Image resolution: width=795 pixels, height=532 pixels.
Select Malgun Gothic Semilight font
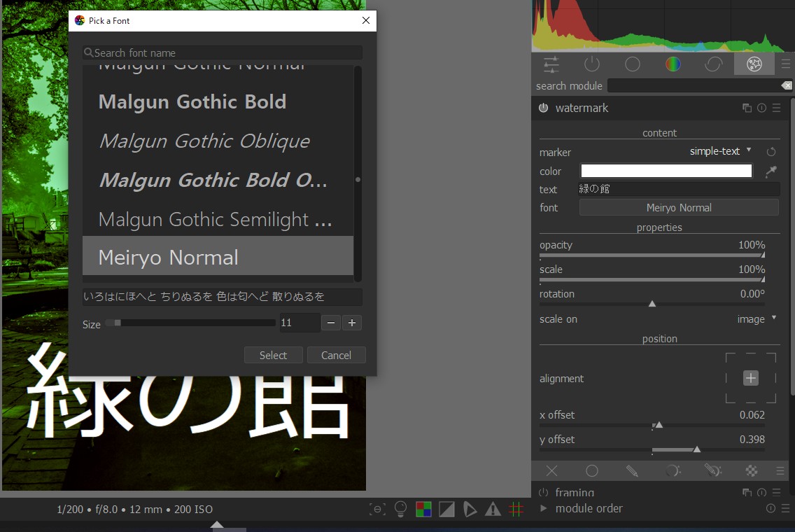pos(218,219)
